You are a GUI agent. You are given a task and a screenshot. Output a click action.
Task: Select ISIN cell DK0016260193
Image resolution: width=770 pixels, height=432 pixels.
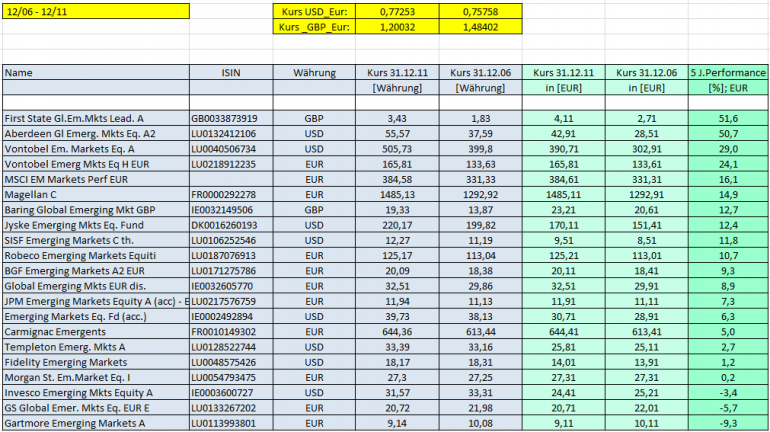[231, 225]
